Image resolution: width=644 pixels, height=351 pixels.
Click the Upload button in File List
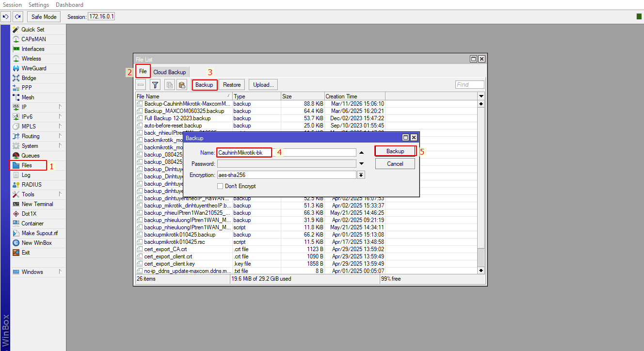coord(263,84)
